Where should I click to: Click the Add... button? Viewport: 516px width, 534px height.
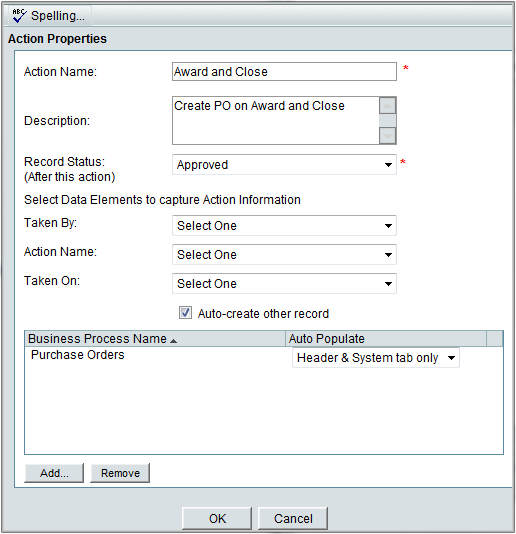click(x=54, y=473)
